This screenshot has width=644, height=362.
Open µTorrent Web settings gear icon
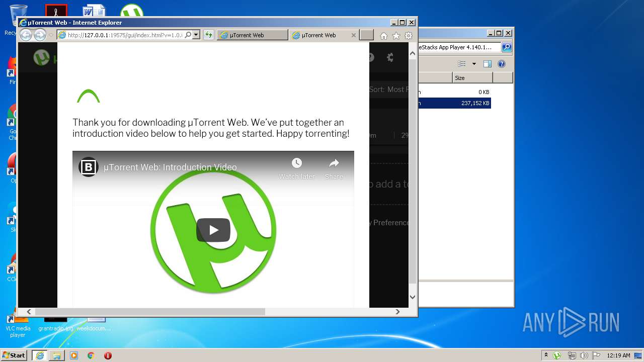[x=390, y=57]
